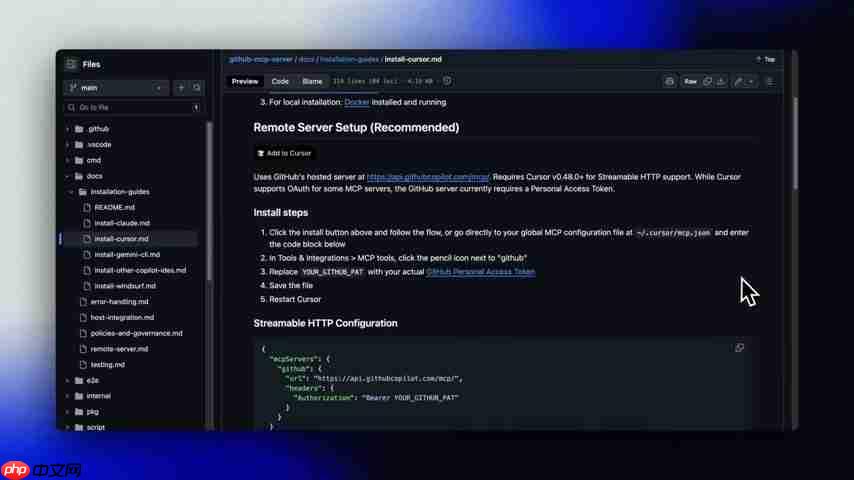Expand the internal folder

point(68,396)
